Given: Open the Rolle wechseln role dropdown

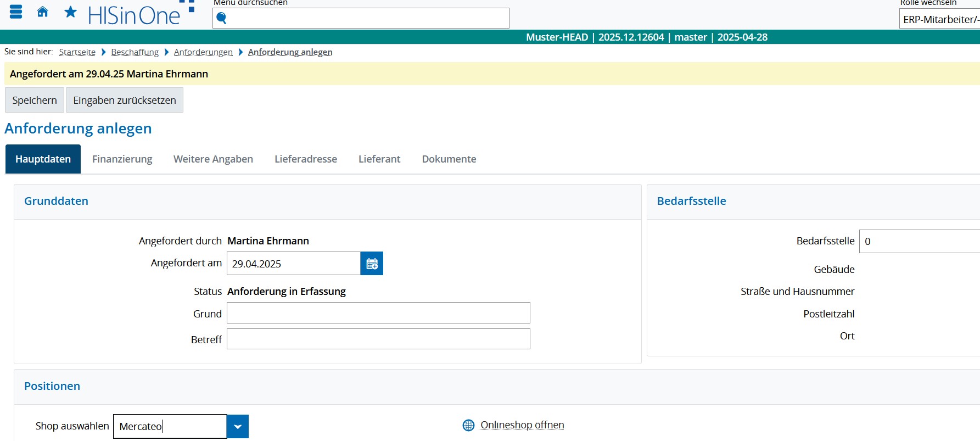Looking at the screenshot, I should click(939, 19).
